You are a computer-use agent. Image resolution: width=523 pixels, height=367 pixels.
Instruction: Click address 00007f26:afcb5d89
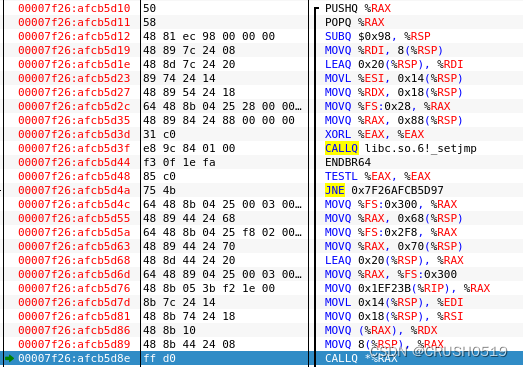pos(74,344)
